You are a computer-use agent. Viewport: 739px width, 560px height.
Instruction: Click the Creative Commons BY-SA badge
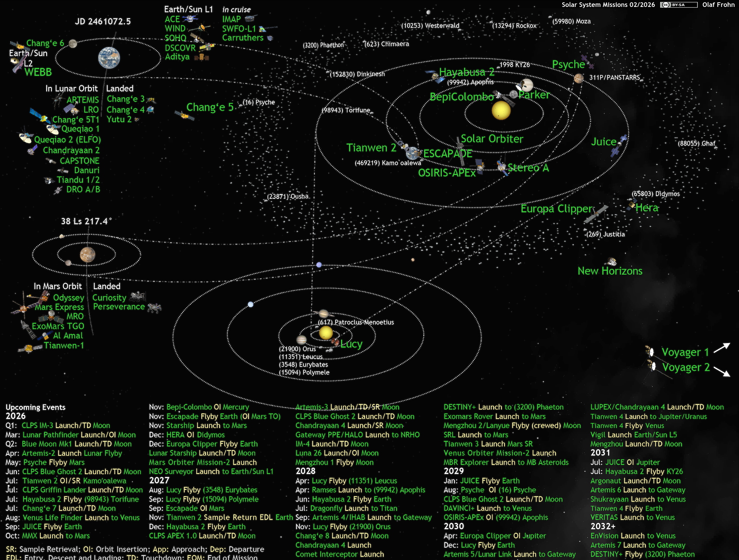coord(678,5)
